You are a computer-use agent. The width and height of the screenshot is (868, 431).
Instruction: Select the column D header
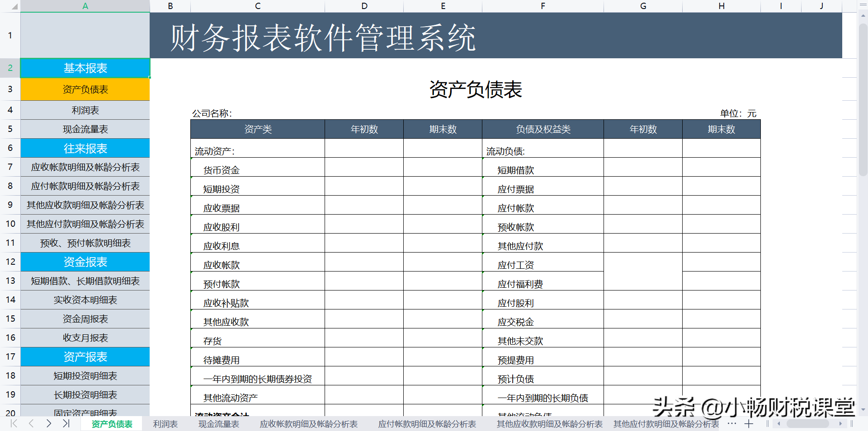coord(364,6)
